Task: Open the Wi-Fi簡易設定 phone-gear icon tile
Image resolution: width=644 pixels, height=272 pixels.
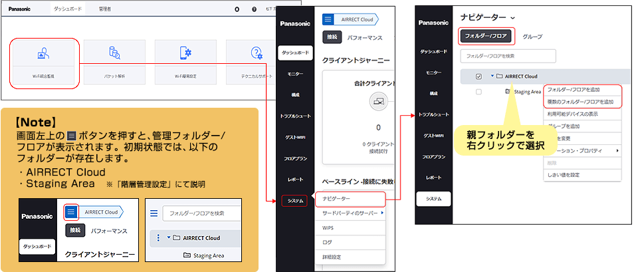Action: (185, 53)
